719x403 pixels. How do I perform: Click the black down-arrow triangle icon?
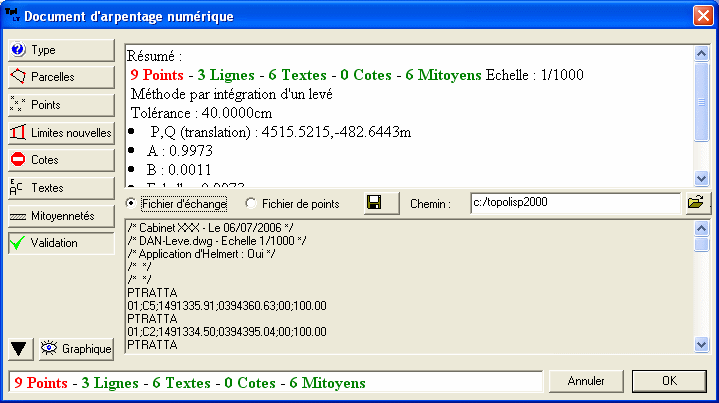point(19,348)
